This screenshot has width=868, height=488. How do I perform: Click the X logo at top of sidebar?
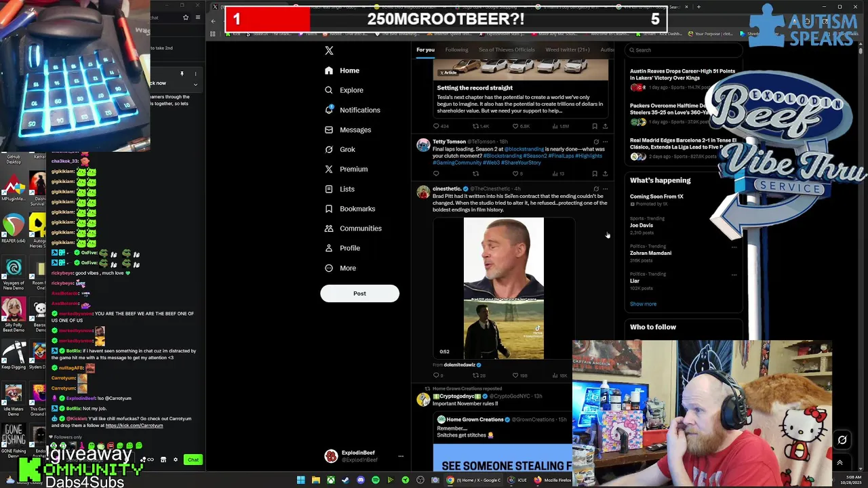tap(329, 51)
